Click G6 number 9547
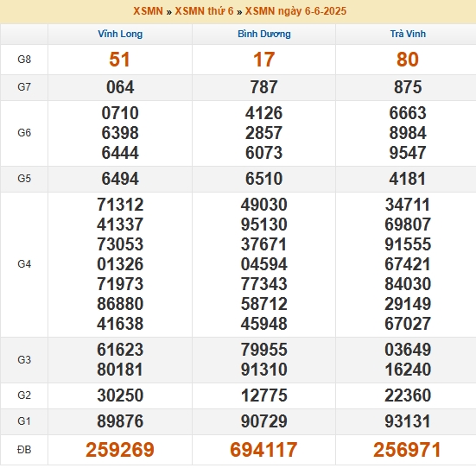Screen dimensions: 476x468 coord(408,153)
